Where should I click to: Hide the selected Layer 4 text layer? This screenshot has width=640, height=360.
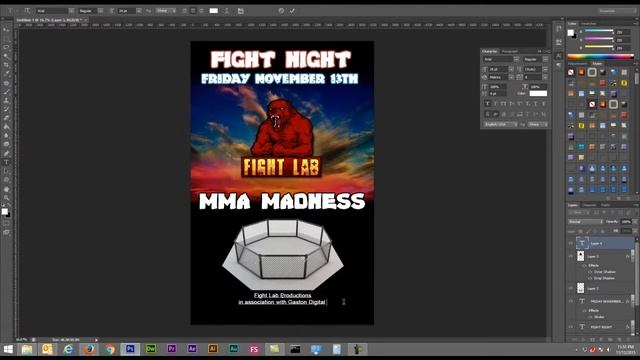(x=571, y=243)
